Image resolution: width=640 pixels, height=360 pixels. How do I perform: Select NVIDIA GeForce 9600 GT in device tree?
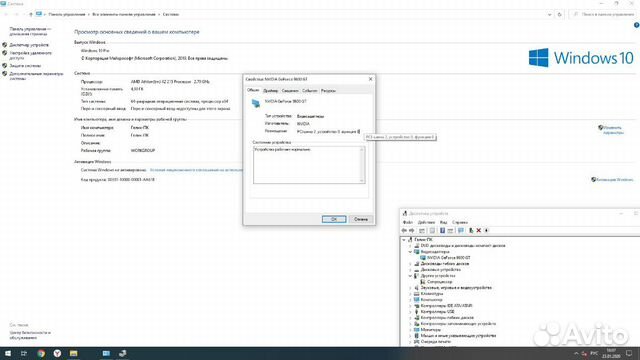449,258
